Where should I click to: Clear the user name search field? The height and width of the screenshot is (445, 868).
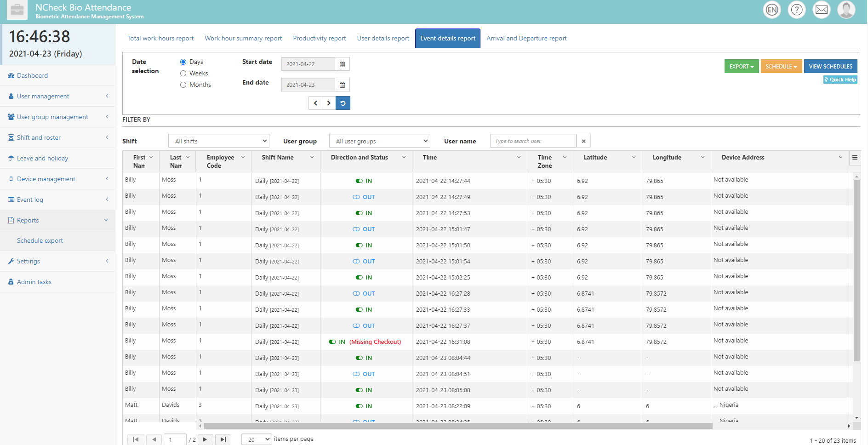click(x=583, y=141)
